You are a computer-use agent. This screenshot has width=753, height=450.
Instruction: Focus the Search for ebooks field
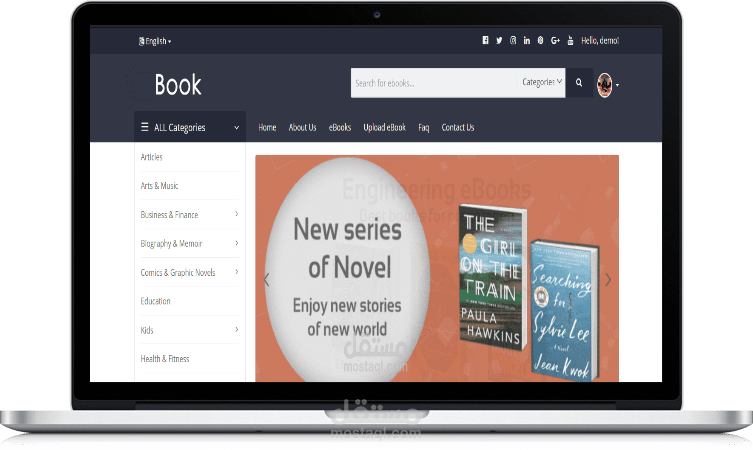tap(434, 83)
